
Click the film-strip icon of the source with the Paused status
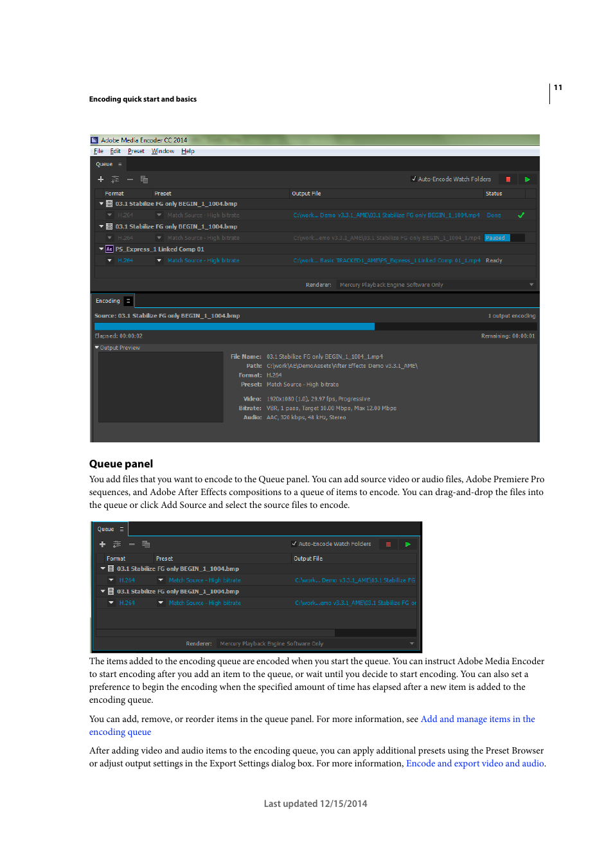(109, 226)
